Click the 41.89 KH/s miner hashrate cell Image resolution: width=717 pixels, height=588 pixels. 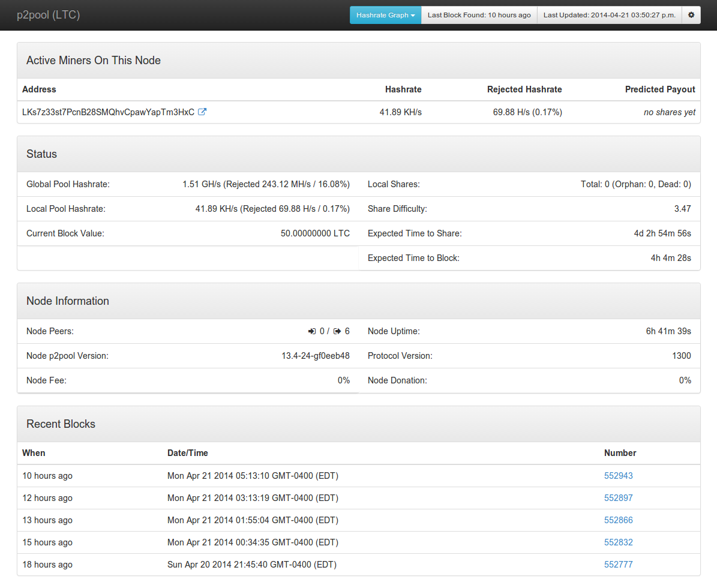[x=401, y=112]
